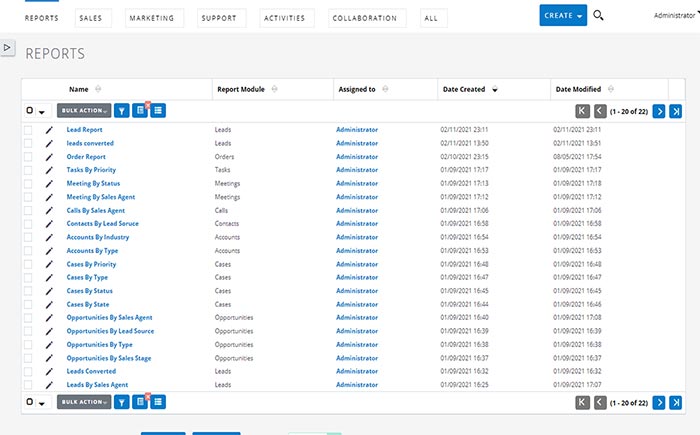700x435 pixels.
Task: Open the search magnifier icon
Action: [598, 16]
